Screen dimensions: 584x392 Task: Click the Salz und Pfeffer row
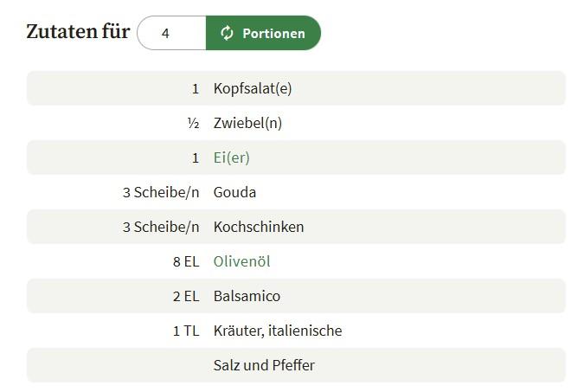point(296,365)
